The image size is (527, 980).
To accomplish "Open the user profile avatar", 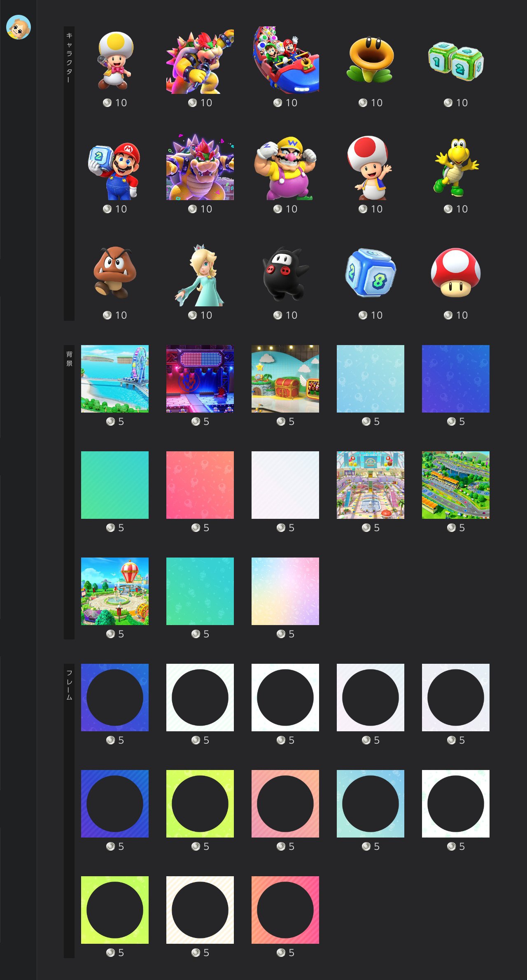I will point(19,27).
